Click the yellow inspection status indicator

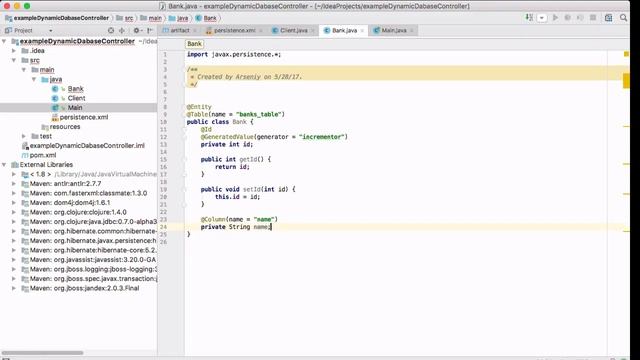tap(626, 54)
